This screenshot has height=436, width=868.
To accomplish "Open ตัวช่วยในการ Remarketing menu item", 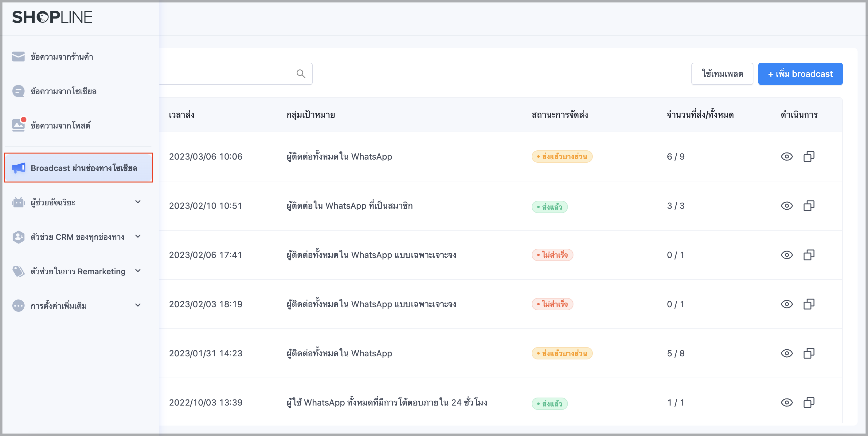I will tap(78, 271).
